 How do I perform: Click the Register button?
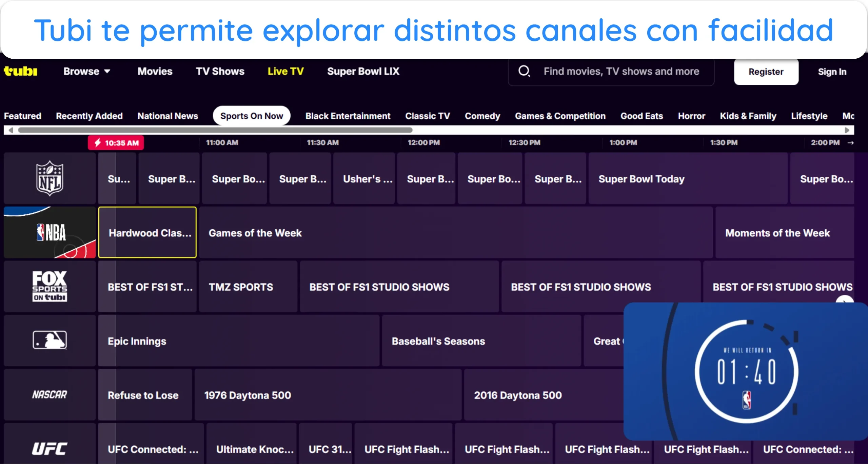point(766,72)
